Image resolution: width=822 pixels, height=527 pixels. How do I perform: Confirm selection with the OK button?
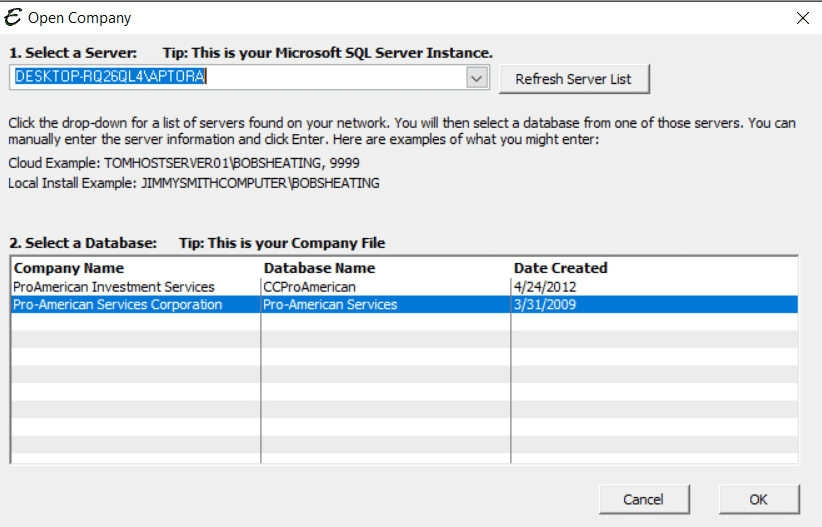click(x=759, y=499)
